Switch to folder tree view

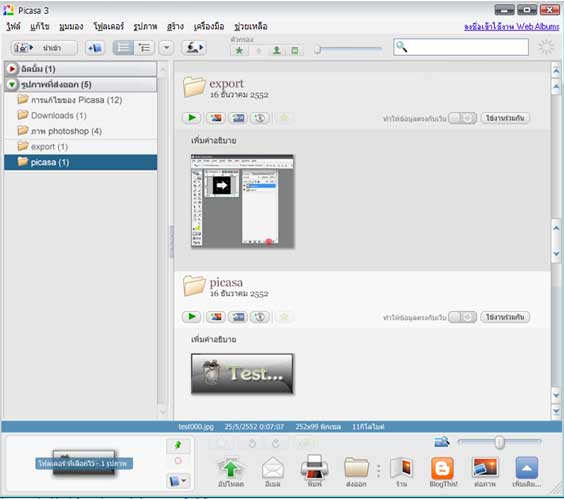[145, 47]
